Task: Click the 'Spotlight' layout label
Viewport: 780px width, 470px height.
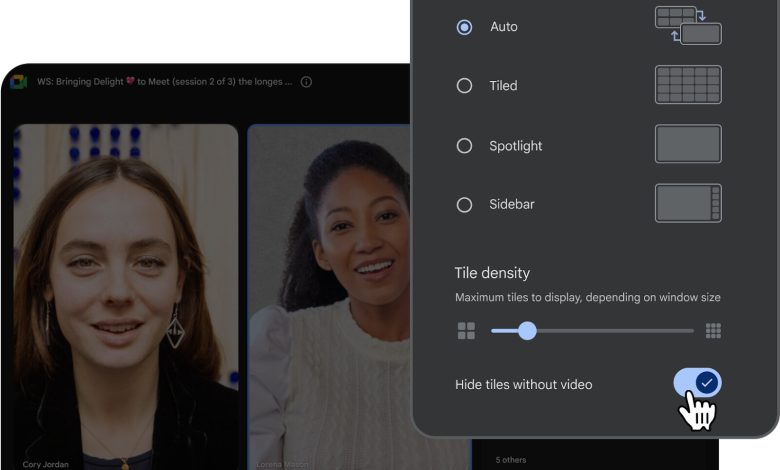Action: [x=515, y=146]
